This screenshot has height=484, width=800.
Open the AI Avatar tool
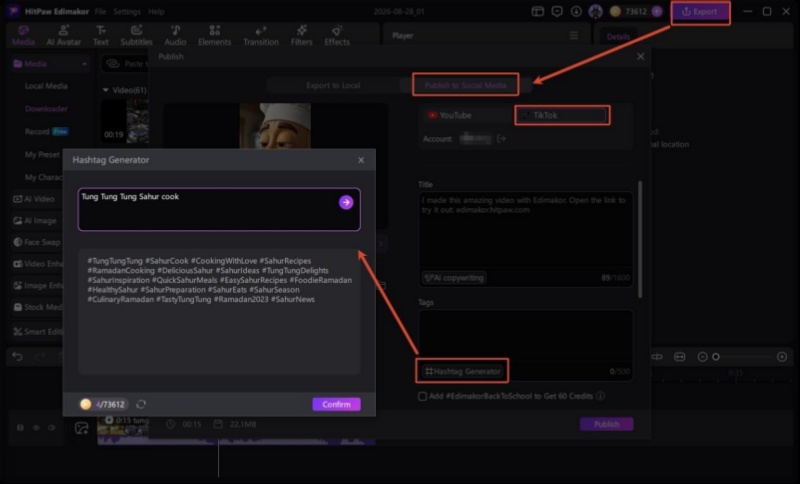pos(63,36)
